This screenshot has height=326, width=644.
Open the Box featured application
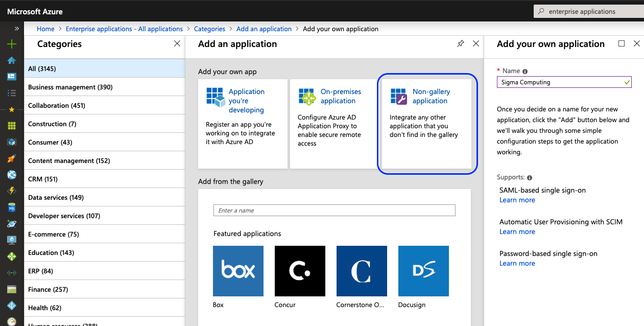[x=238, y=271]
